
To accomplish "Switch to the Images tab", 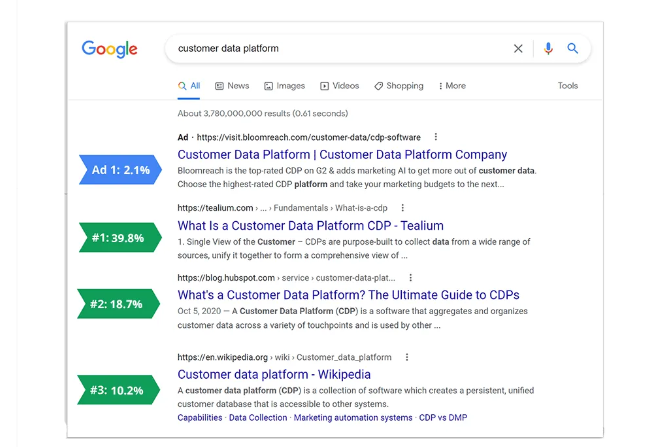I will 285,86.
